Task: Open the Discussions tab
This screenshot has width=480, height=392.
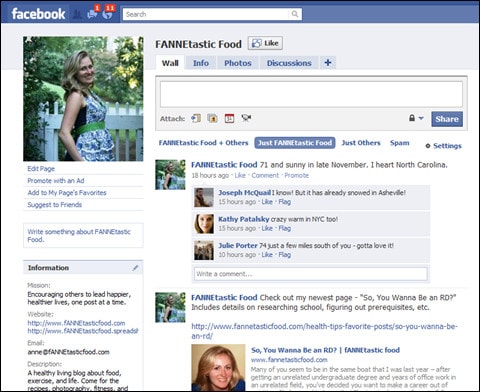Action: coord(289,63)
